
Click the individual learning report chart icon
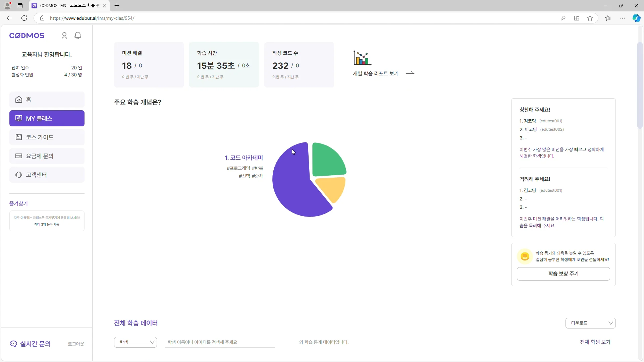pos(362,58)
